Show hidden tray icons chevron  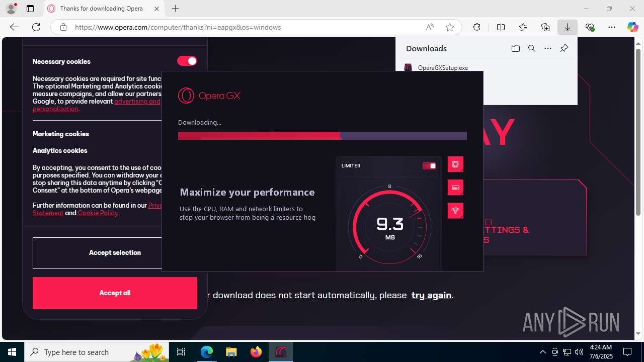[542, 352]
